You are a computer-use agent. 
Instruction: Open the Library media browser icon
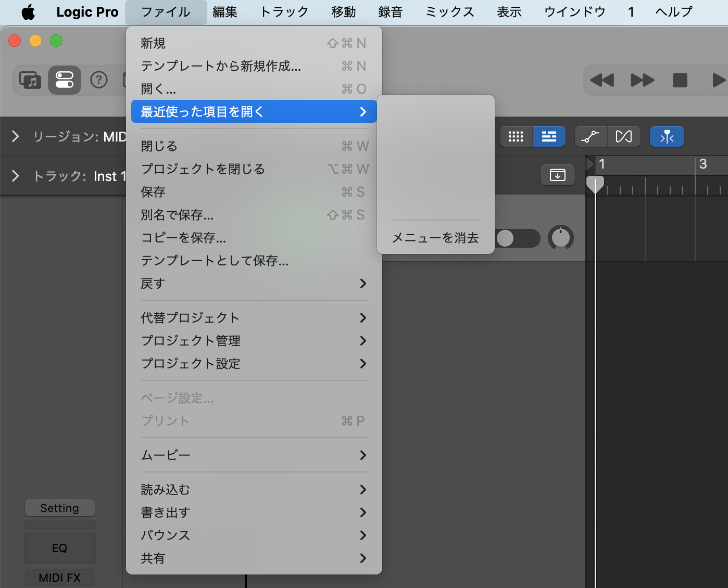point(30,80)
